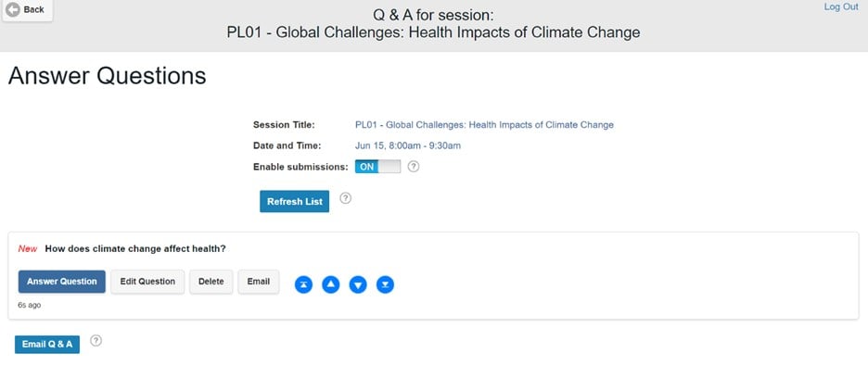The width and height of the screenshot is (868, 365).
Task: Move the climate change question up one position
Action: 330,284
